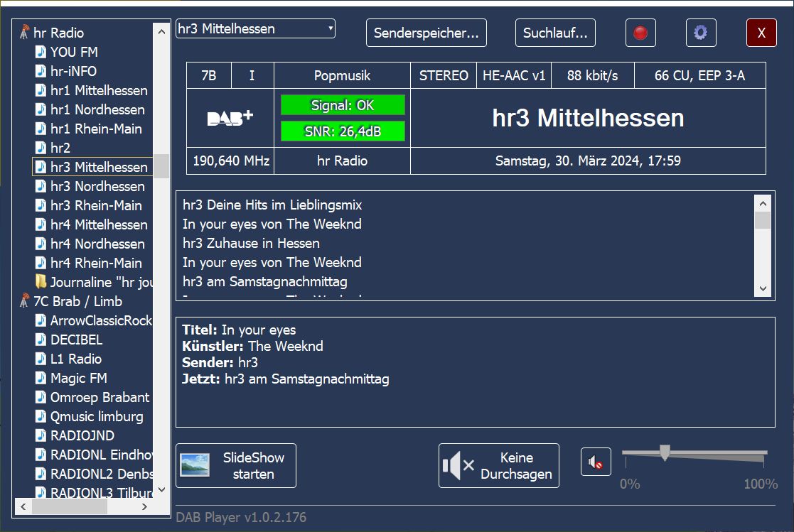The image size is (794, 532).
Task: Click the music note icon beside Magic FM
Action: click(x=41, y=378)
